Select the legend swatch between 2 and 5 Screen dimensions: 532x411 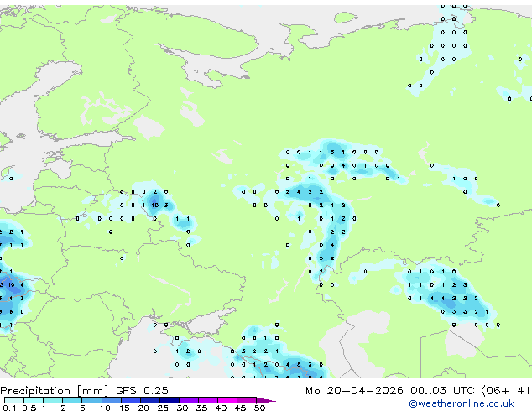click(x=72, y=400)
